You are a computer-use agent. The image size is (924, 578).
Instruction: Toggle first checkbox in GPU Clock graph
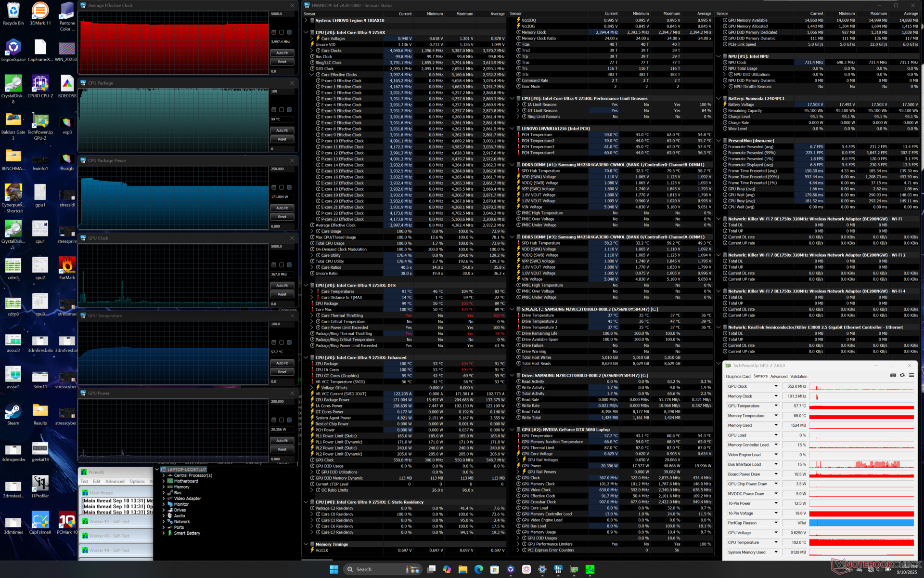click(x=274, y=265)
